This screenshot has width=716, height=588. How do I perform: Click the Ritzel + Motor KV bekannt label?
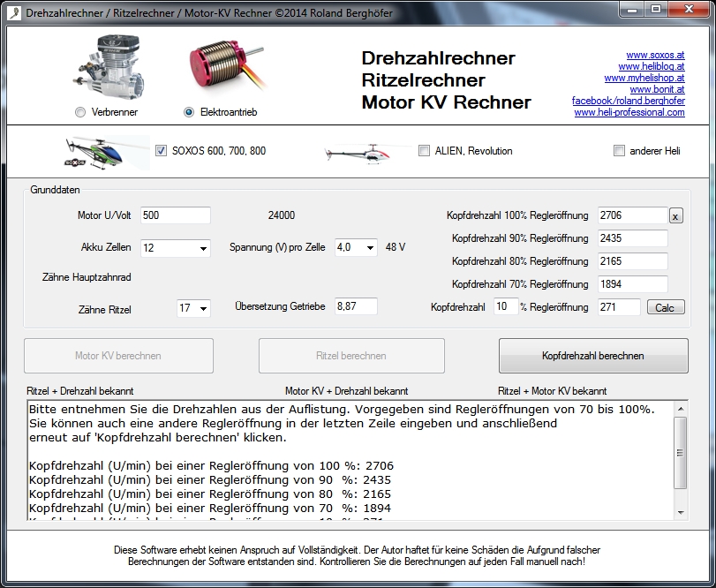[x=553, y=391]
